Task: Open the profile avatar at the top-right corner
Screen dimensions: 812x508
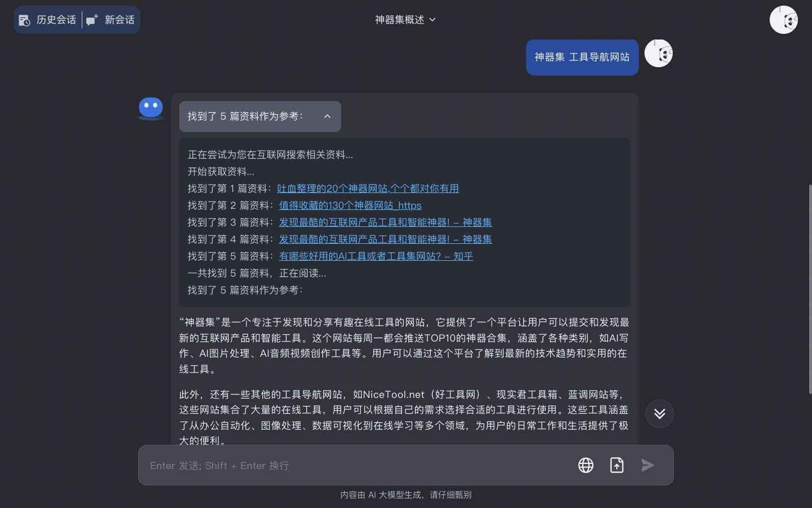Action: [x=784, y=20]
